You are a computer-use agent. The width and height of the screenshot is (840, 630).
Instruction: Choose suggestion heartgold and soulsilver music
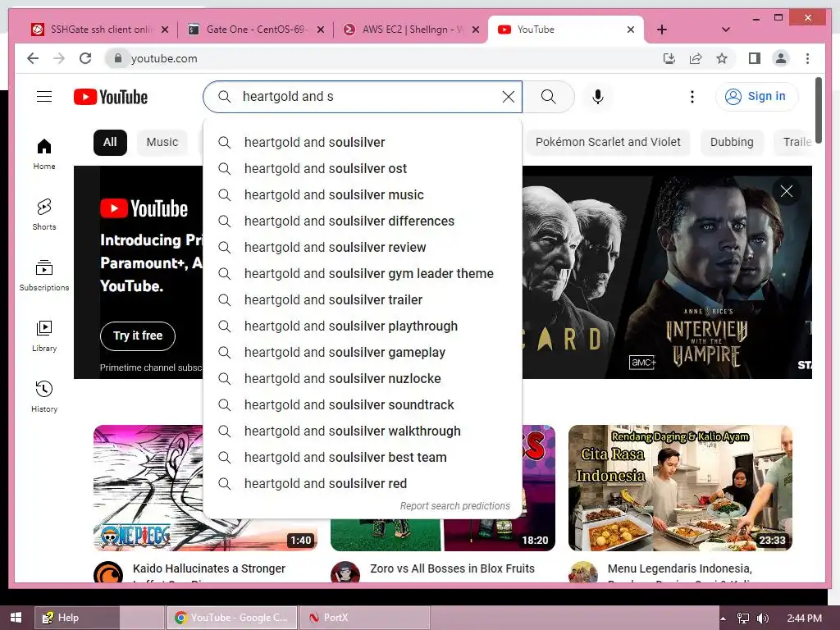363,195
